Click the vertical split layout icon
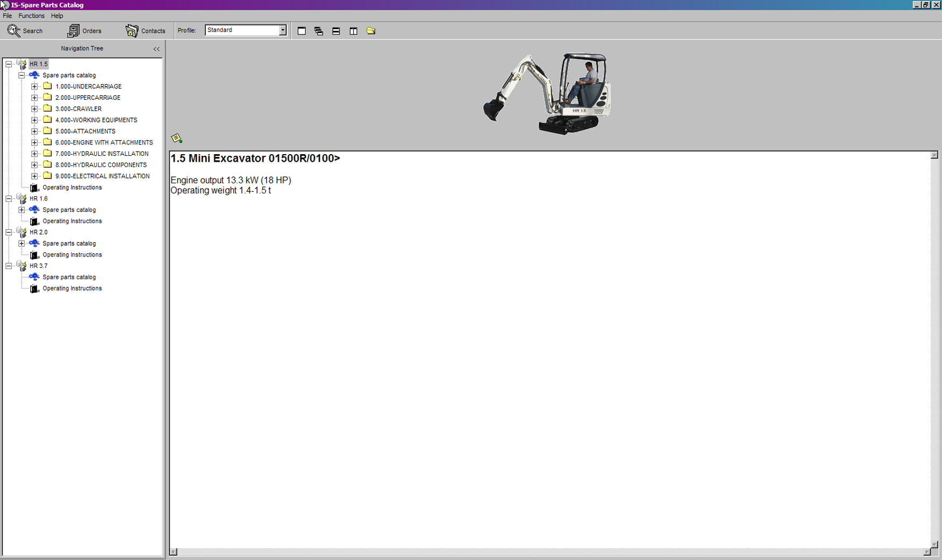942x560 pixels. tap(354, 31)
